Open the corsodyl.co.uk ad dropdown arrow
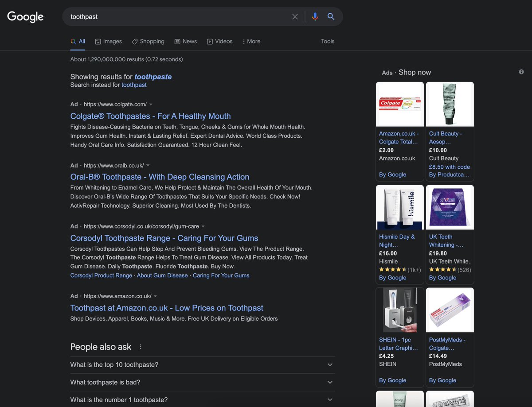532x407 pixels. tap(203, 226)
